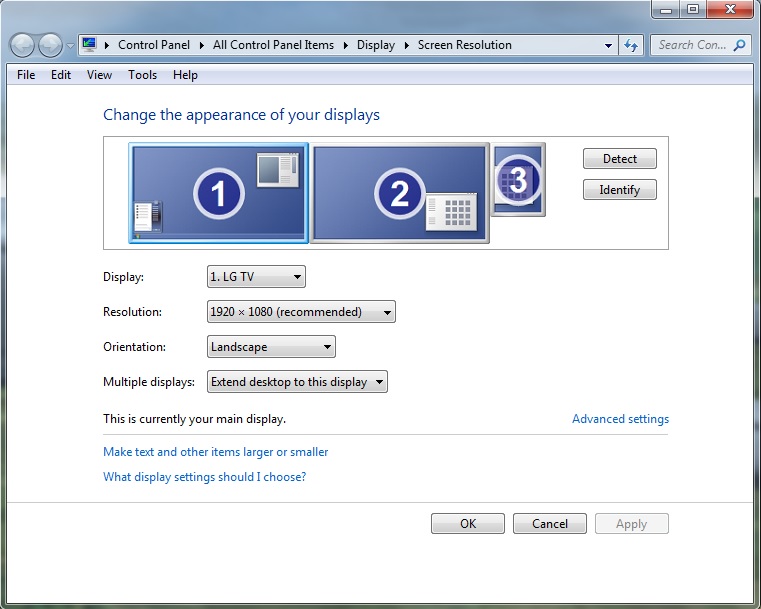
Task: Open the File menu
Action: pyautogui.click(x=26, y=75)
